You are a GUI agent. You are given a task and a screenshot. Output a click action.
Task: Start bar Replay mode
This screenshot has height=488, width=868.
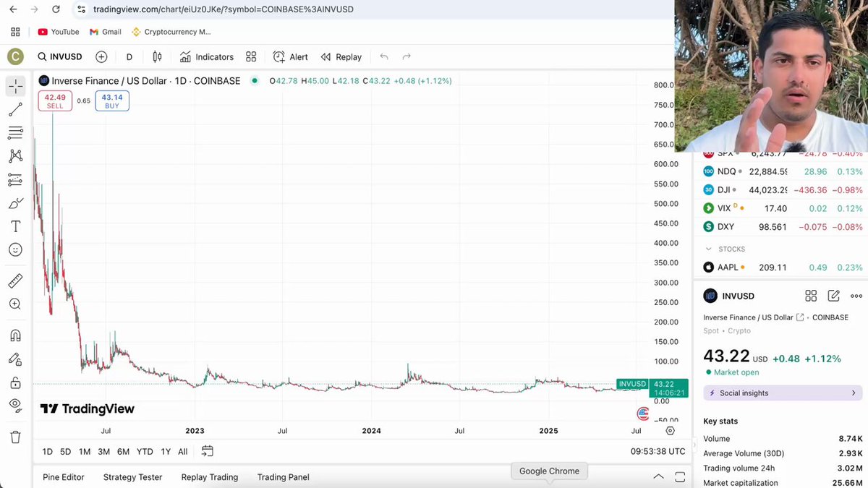point(341,57)
